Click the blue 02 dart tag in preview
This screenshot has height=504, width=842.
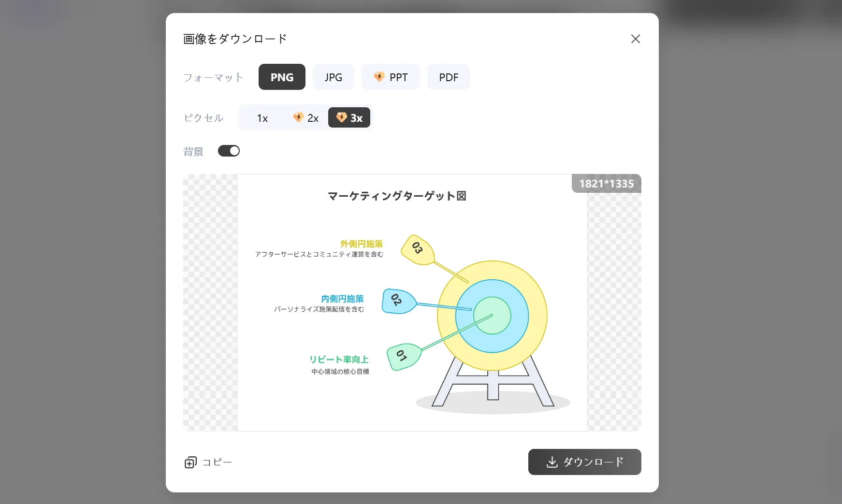(x=398, y=301)
